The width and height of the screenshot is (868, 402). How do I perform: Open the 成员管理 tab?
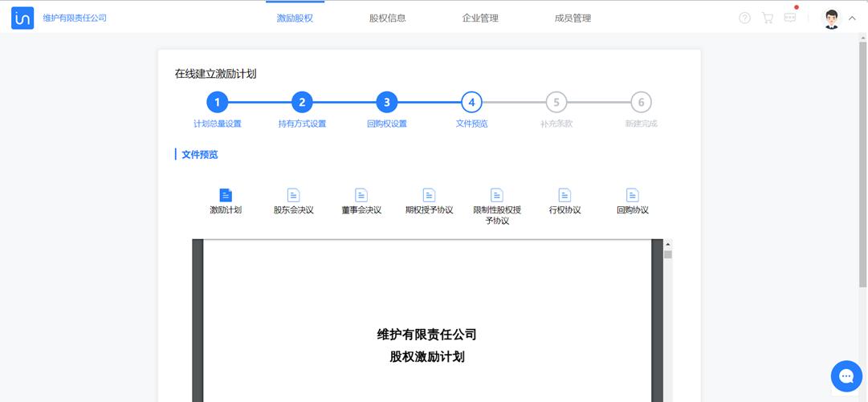tap(573, 18)
